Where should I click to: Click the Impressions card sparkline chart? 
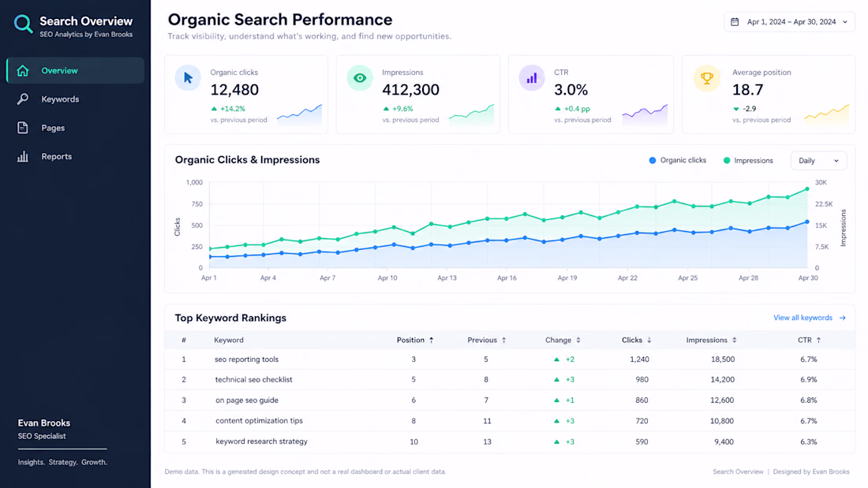point(472,114)
